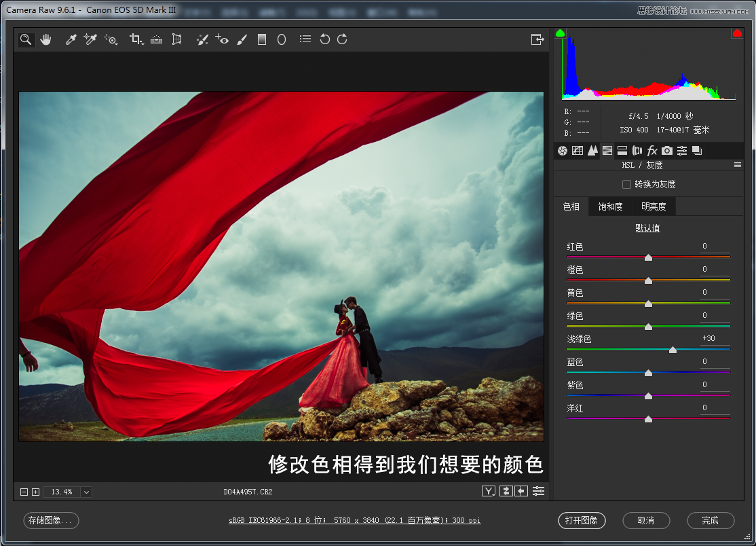
Task: Enable the 转换为灰度 checkbox
Action: tap(626, 184)
